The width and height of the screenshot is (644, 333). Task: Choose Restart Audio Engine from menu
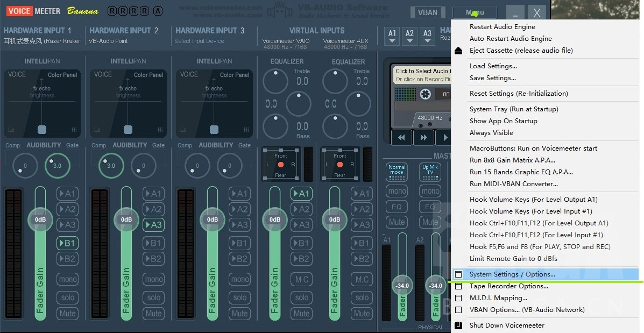[x=503, y=27]
